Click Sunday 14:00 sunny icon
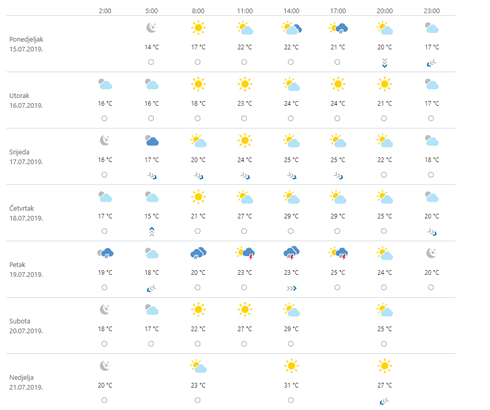The width and height of the screenshot is (490, 410). pos(291,366)
